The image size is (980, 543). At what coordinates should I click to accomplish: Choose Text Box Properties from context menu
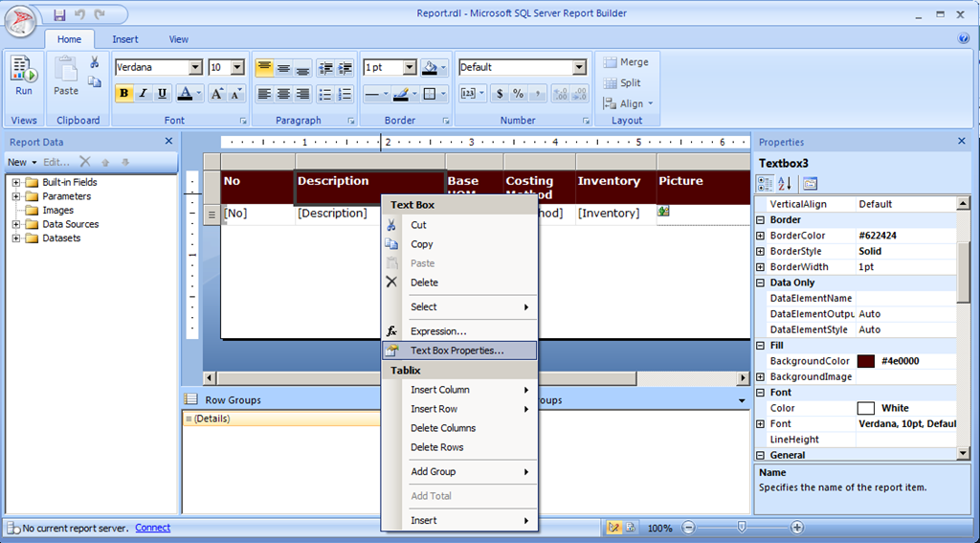(458, 351)
